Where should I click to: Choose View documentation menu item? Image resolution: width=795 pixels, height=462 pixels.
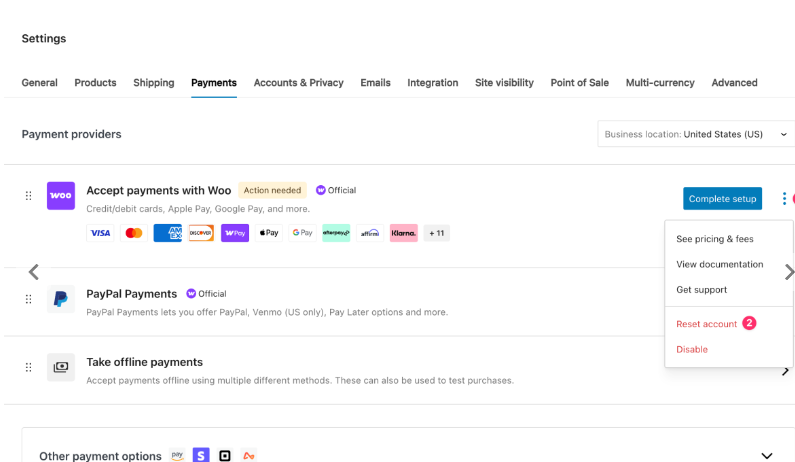(719, 264)
